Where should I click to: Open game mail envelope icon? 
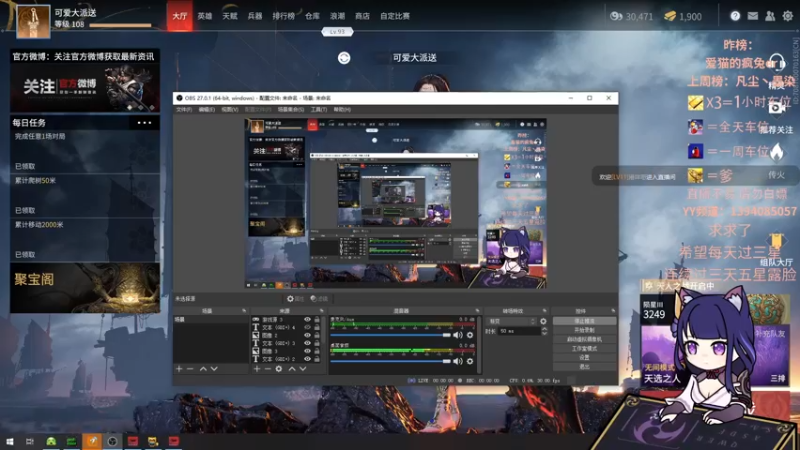point(753,16)
